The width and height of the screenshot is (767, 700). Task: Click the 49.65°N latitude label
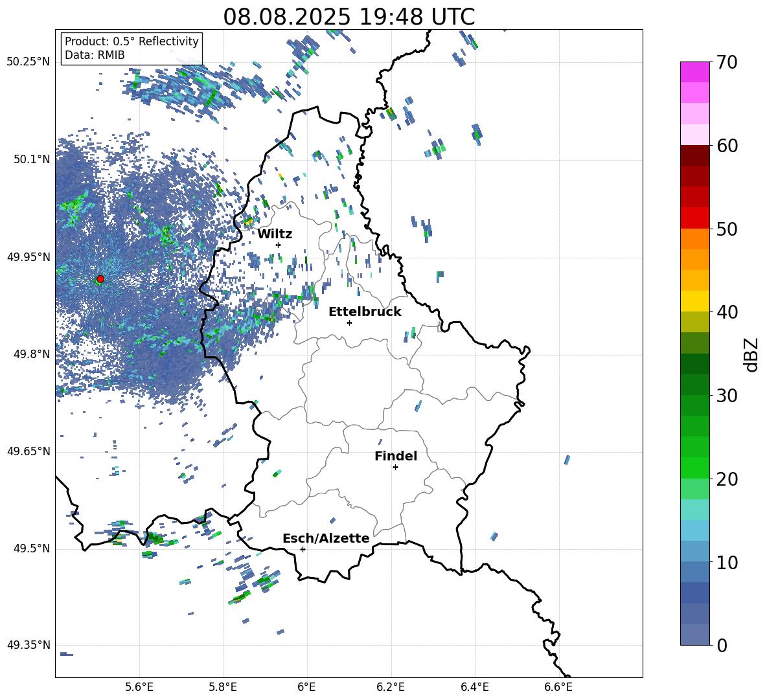click(x=29, y=451)
